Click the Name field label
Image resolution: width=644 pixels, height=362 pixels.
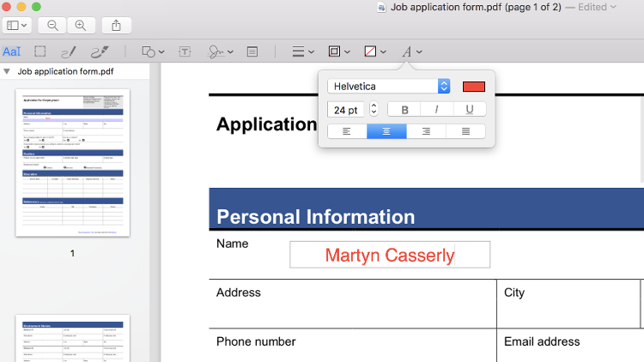(232, 244)
